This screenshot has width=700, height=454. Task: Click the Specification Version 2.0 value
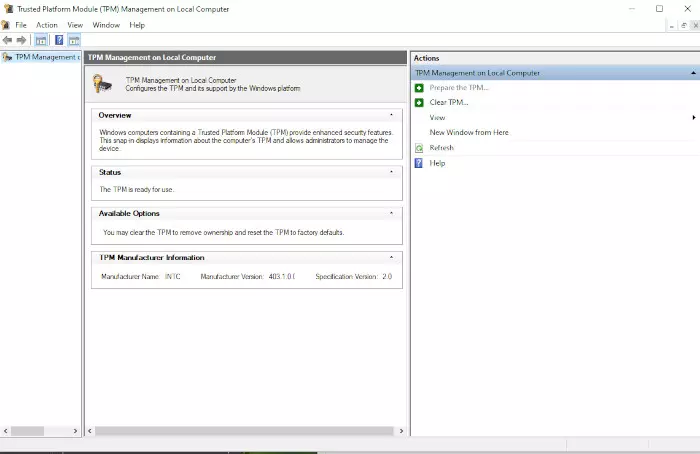[387, 277]
